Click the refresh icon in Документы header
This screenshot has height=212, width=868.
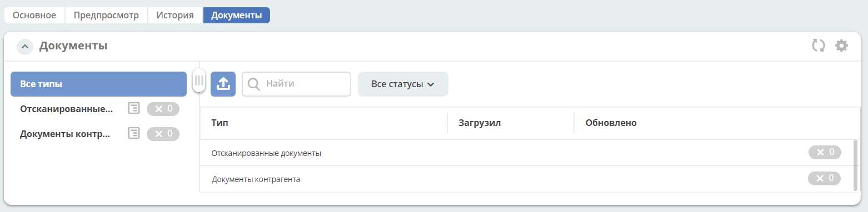tap(819, 46)
